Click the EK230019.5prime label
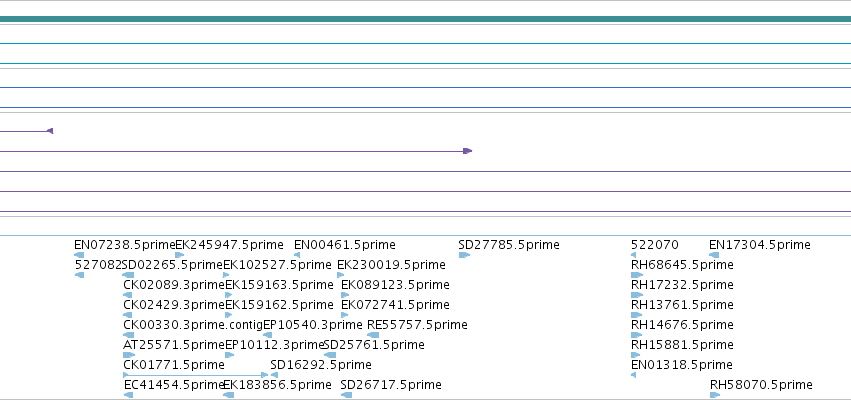The width and height of the screenshot is (851, 400). point(391,265)
